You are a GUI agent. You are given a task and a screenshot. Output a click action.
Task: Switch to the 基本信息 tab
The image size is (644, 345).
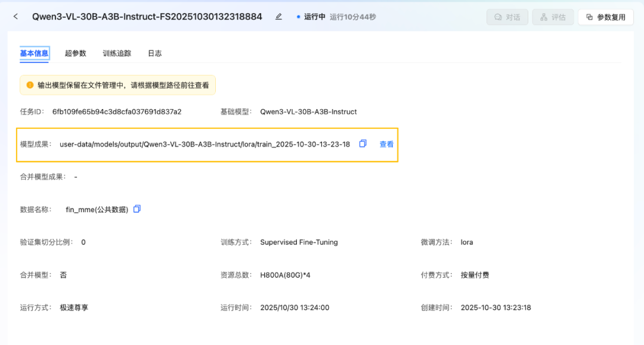34,54
